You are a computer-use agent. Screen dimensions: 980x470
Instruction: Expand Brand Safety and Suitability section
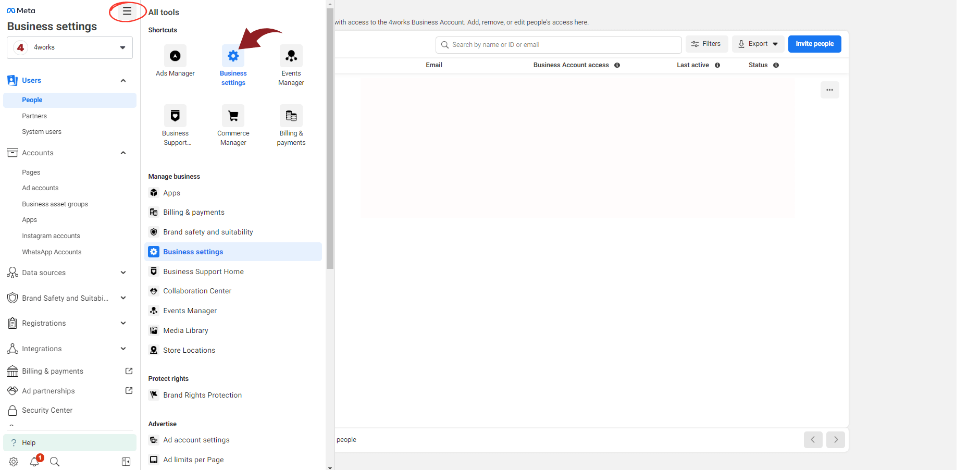(x=123, y=298)
